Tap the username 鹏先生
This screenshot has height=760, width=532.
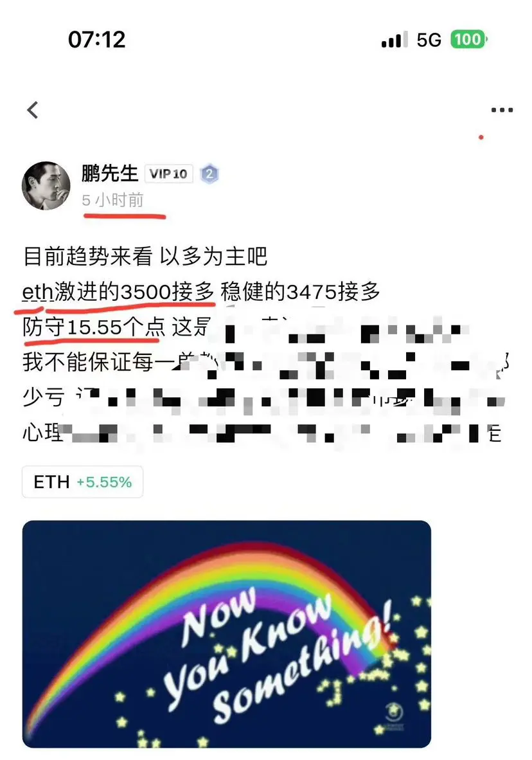[110, 173]
